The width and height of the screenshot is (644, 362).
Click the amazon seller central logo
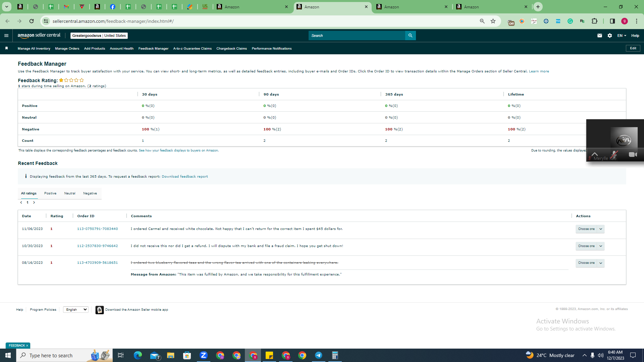coord(39,36)
